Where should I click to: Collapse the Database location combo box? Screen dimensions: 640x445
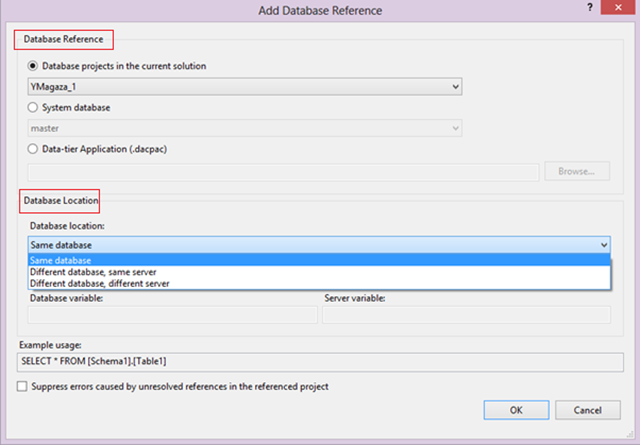point(319,245)
